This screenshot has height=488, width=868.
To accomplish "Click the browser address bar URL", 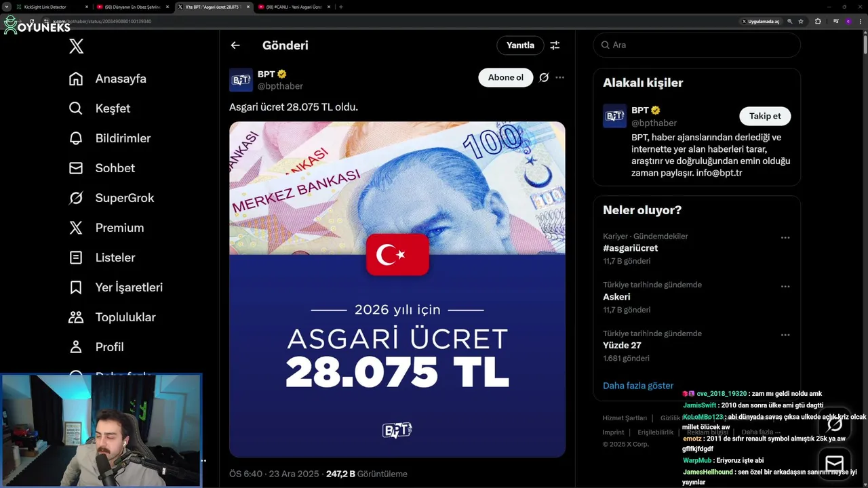I will 102,22.
